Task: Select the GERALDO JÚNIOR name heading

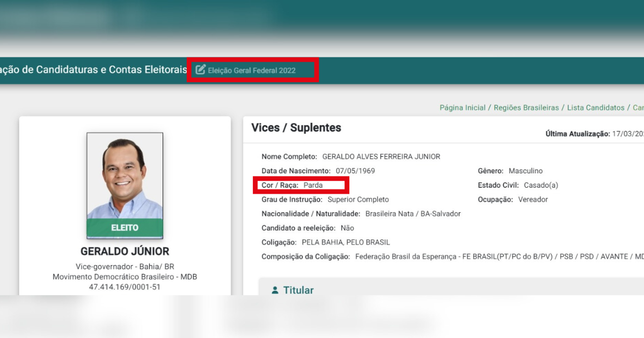Action: click(x=125, y=251)
